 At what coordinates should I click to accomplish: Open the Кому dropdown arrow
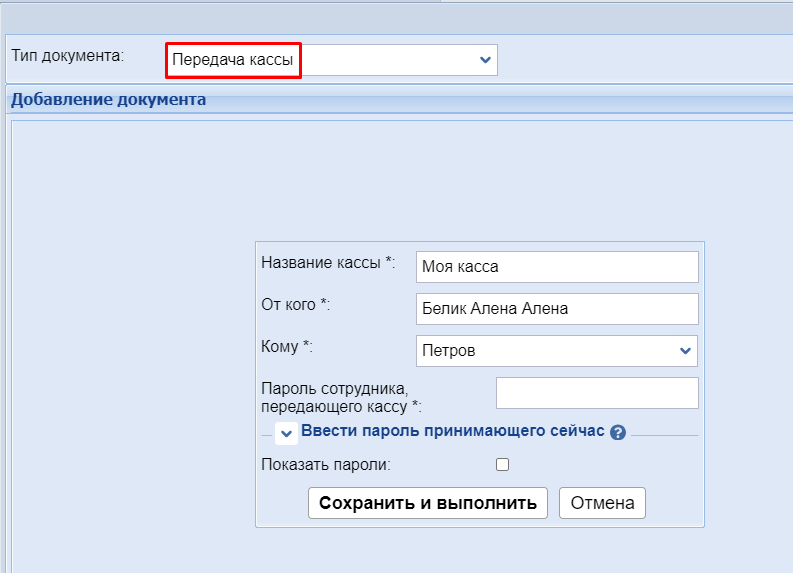tap(685, 351)
